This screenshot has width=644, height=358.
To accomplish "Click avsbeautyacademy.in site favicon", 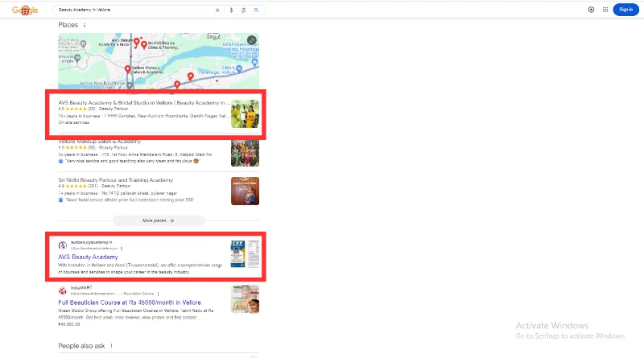I will [63, 245].
